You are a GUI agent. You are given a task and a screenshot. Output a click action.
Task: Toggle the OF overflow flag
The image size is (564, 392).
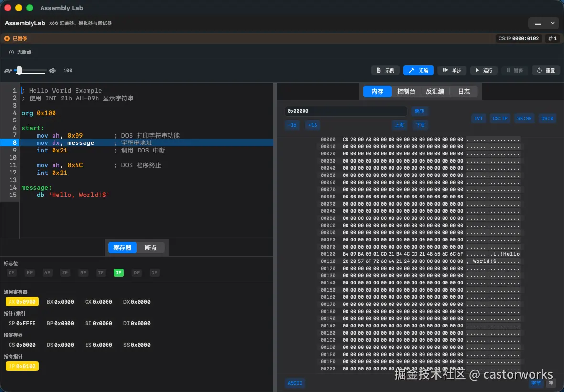pyautogui.click(x=154, y=272)
